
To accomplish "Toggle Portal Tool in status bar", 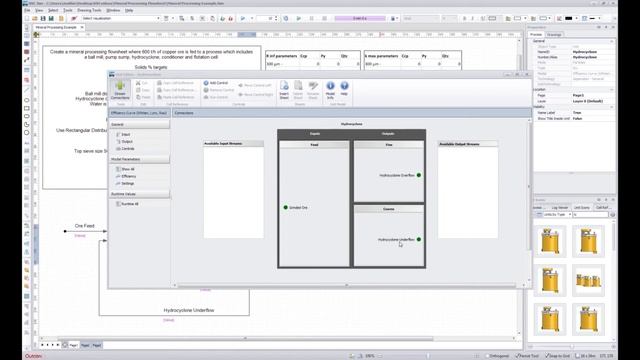I will [527, 356].
